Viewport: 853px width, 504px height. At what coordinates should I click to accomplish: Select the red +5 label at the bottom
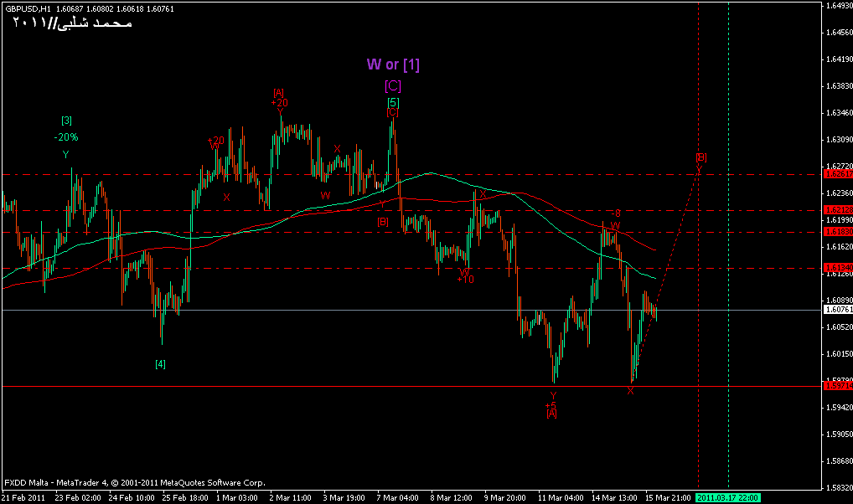551,404
